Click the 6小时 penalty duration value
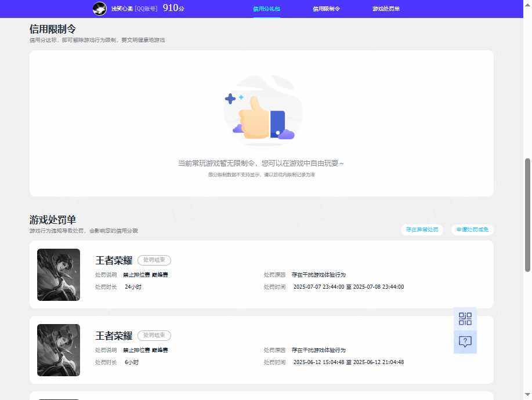Image resolution: width=532 pixels, height=400 pixels. 132,362
